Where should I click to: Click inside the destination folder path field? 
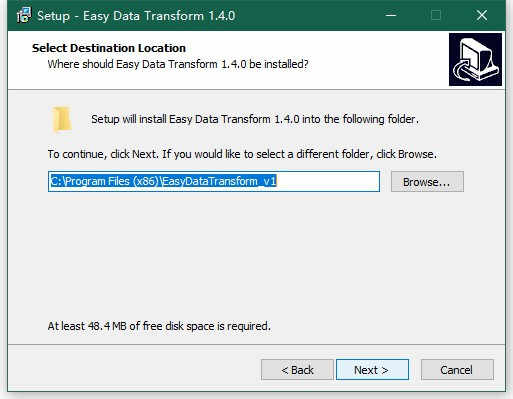pyautogui.click(x=214, y=181)
